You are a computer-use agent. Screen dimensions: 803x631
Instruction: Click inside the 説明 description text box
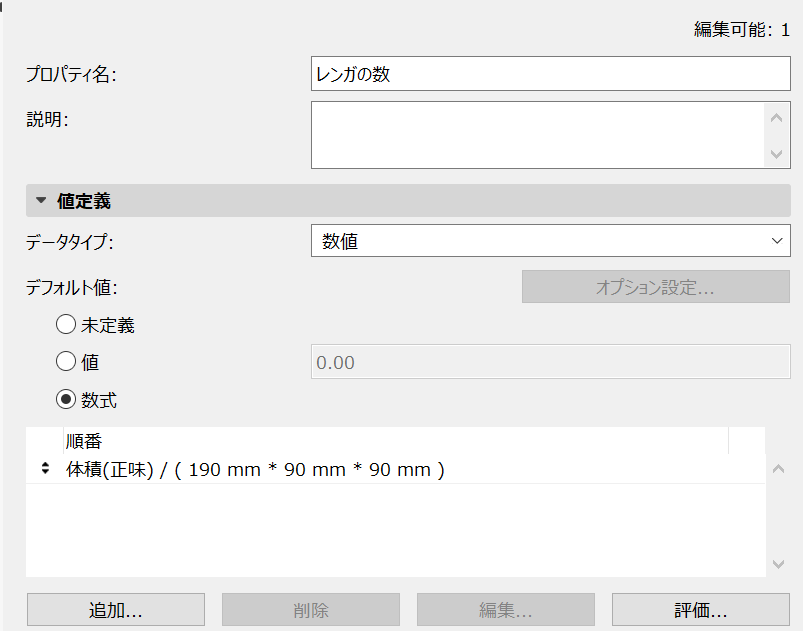537,135
